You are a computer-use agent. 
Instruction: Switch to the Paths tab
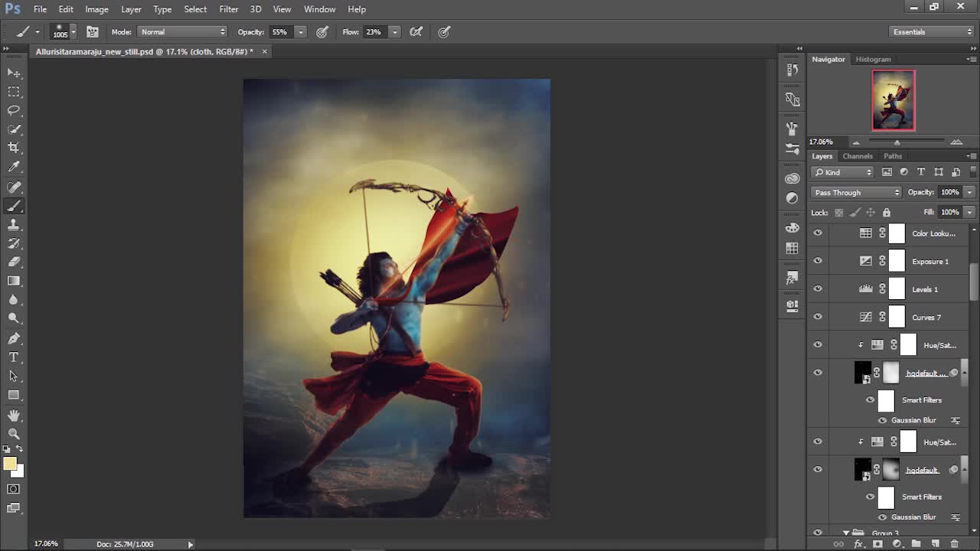point(893,156)
